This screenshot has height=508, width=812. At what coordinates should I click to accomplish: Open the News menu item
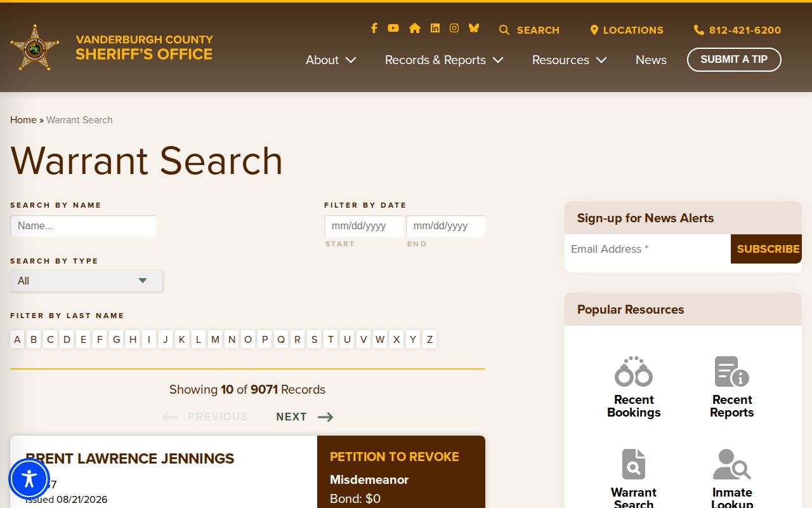pos(651,60)
